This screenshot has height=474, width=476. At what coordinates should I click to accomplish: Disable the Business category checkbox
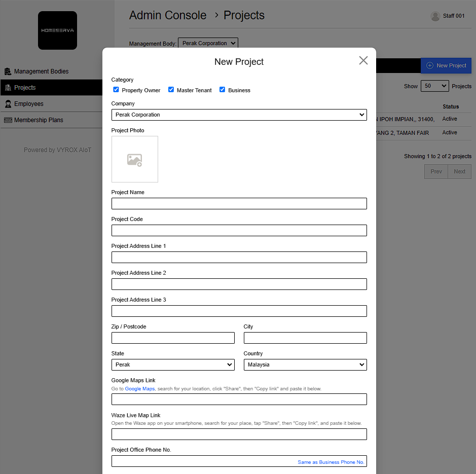tap(223, 90)
